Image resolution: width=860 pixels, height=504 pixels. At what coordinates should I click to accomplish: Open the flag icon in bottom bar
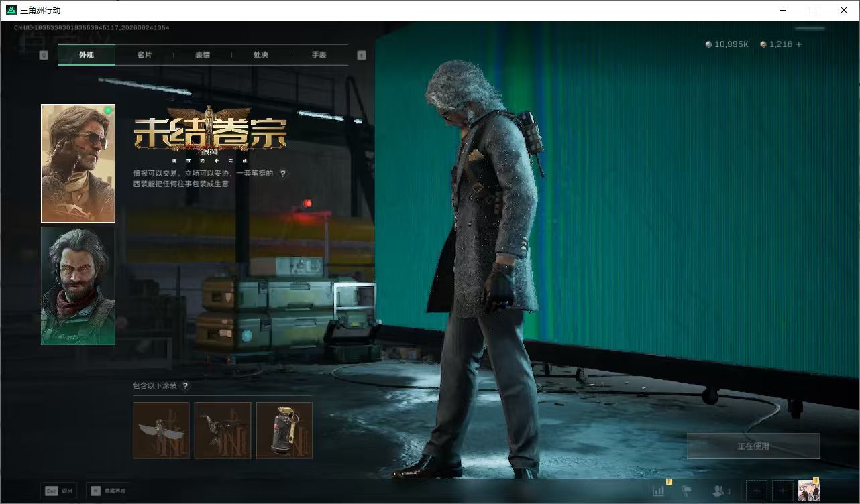[x=687, y=491]
